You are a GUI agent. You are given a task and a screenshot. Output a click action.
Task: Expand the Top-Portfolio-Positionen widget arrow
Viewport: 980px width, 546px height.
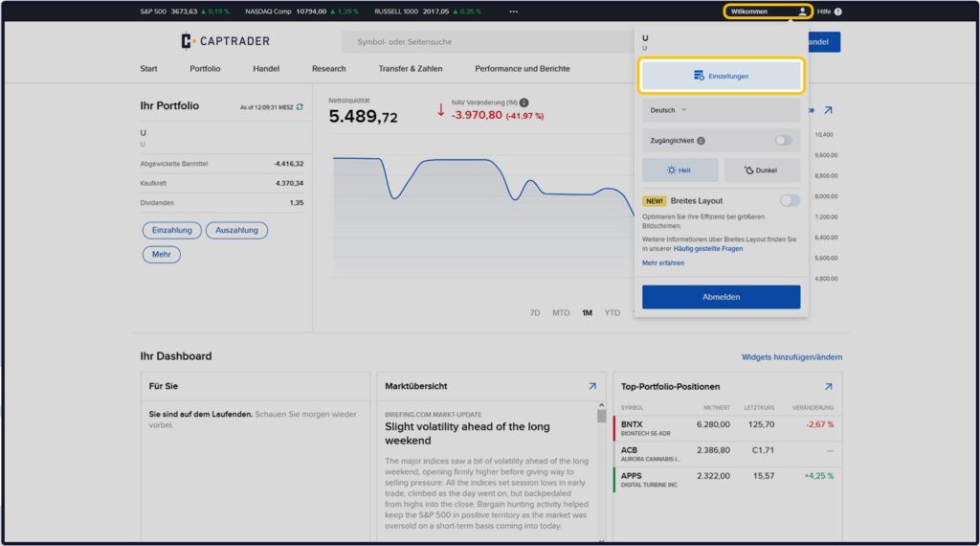tap(828, 387)
